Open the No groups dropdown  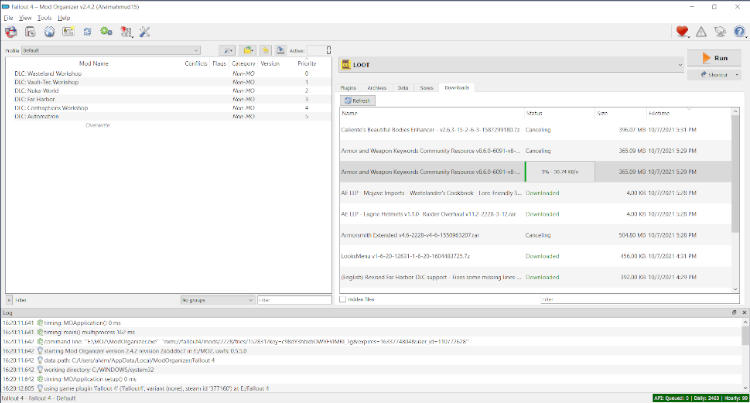(217, 300)
